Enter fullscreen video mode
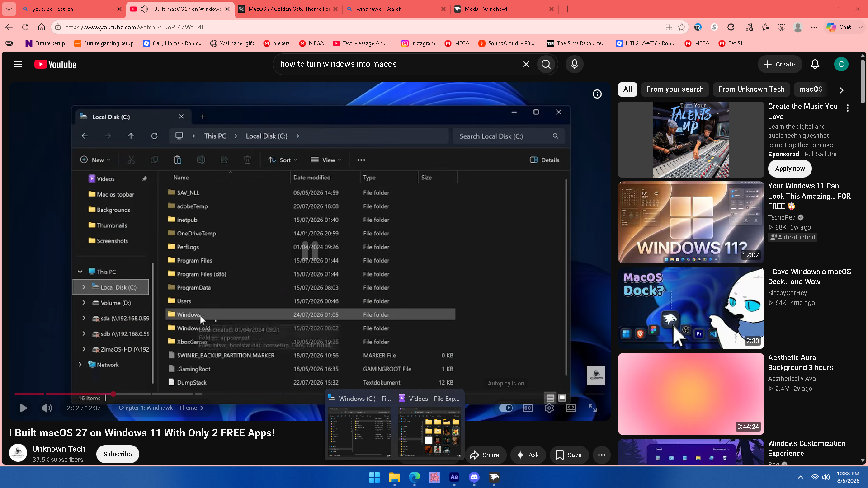The height and width of the screenshot is (488, 868). click(x=592, y=408)
